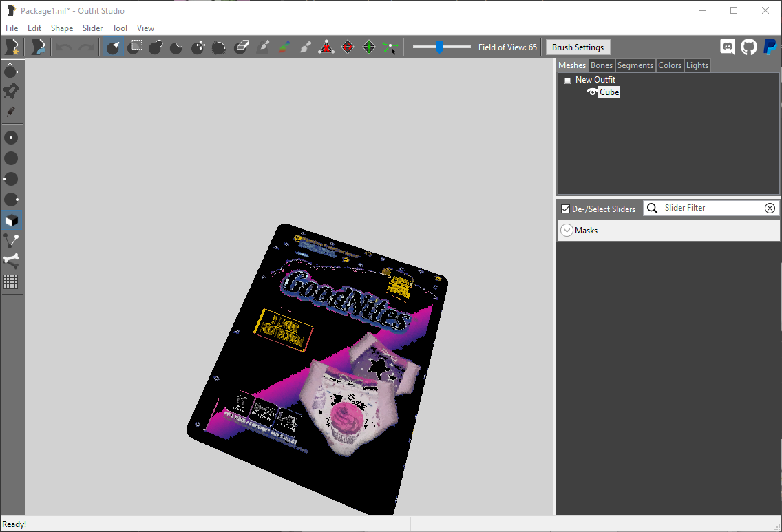Click the New Project icon with star
This screenshot has height=532, width=782.
pos(12,47)
